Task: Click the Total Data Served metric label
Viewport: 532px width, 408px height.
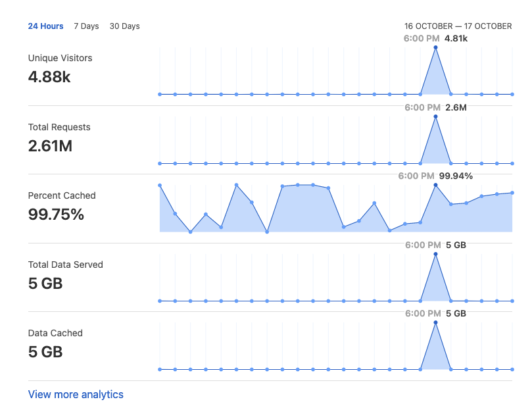Action: coord(65,265)
